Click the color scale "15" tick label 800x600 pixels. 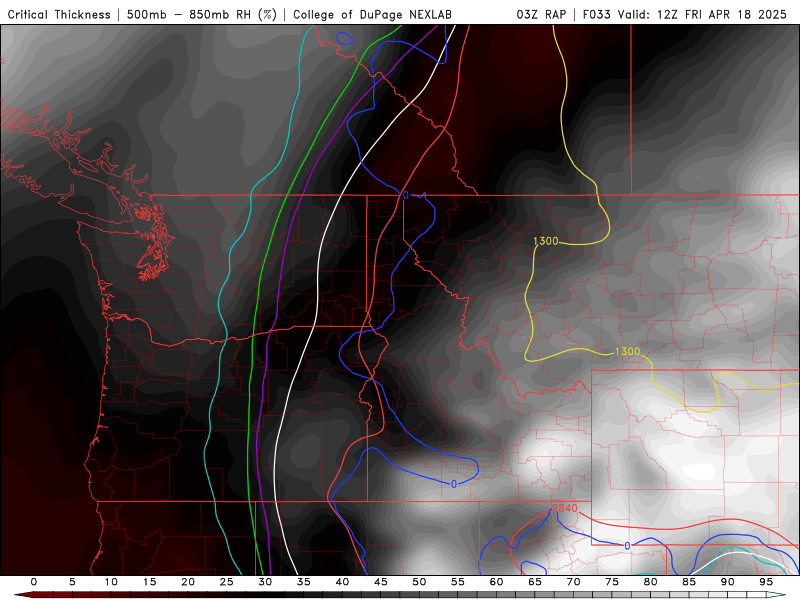point(149,582)
